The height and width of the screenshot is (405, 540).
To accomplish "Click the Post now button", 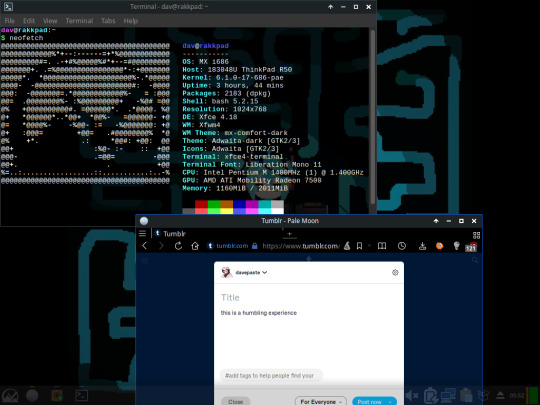I will coord(369,402).
